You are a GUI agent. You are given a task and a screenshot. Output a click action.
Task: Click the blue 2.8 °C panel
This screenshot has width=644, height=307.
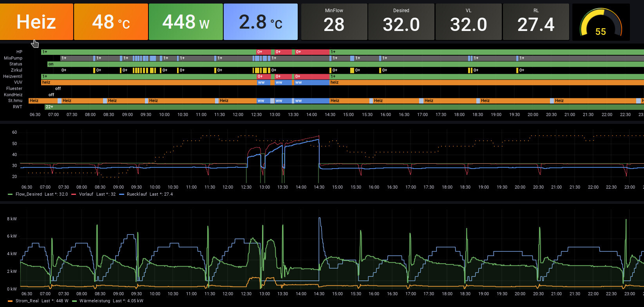click(260, 22)
